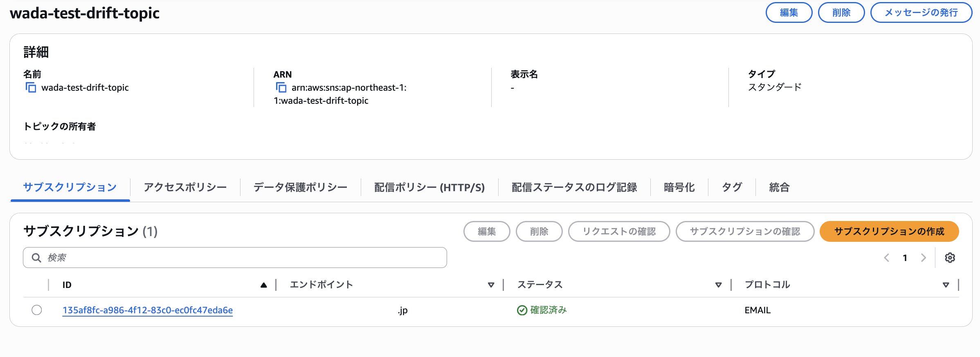Click メッセージの発行 button
The image size is (980, 357).
(921, 13)
